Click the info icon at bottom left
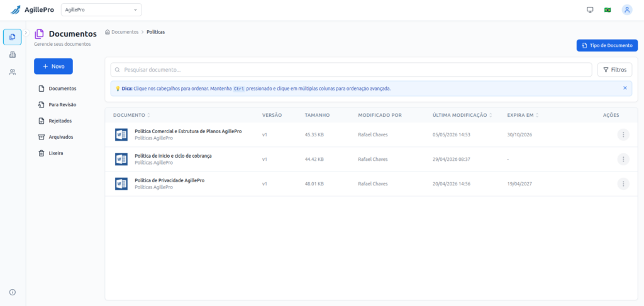Image resolution: width=644 pixels, height=306 pixels. [13, 292]
